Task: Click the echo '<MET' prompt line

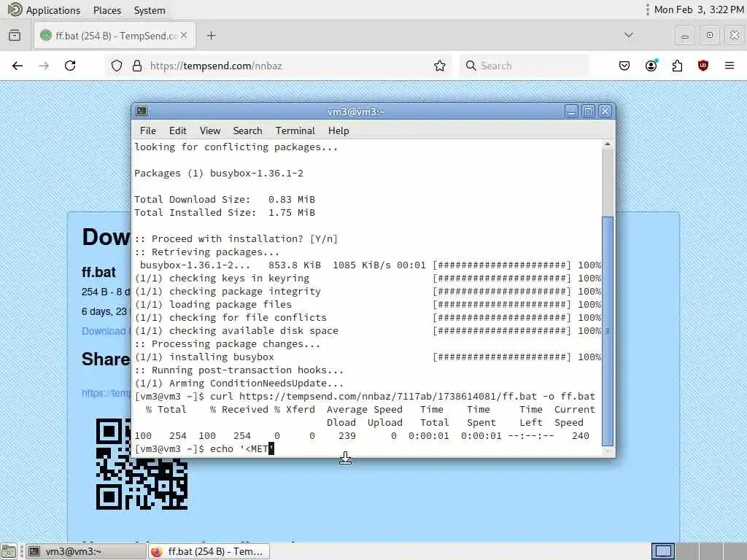Action: coord(204,448)
